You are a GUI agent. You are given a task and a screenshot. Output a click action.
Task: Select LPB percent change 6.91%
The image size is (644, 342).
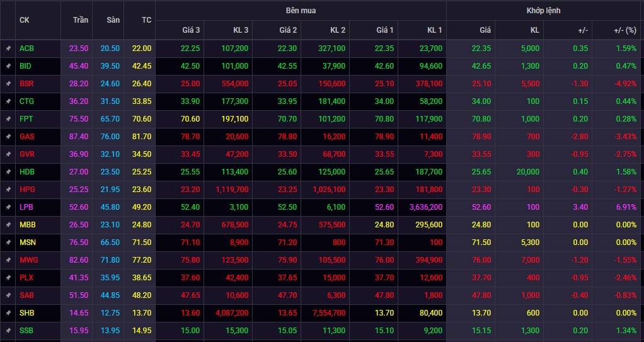point(626,207)
